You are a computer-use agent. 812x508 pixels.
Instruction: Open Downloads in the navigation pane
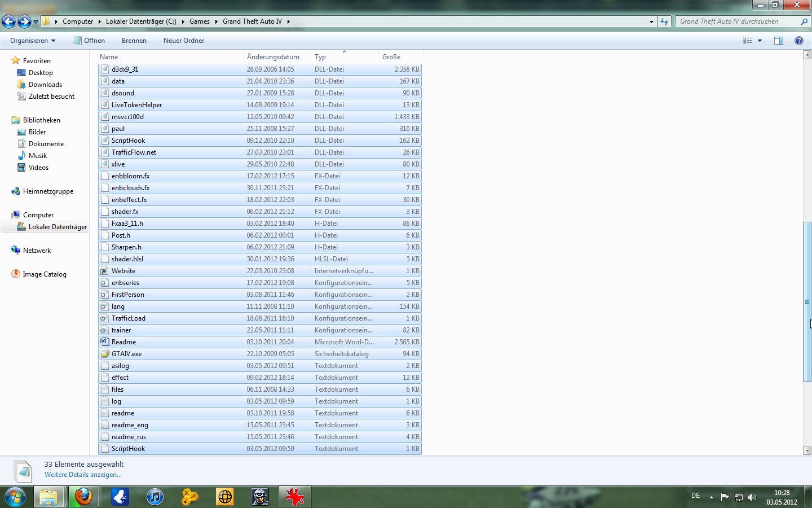point(45,85)
